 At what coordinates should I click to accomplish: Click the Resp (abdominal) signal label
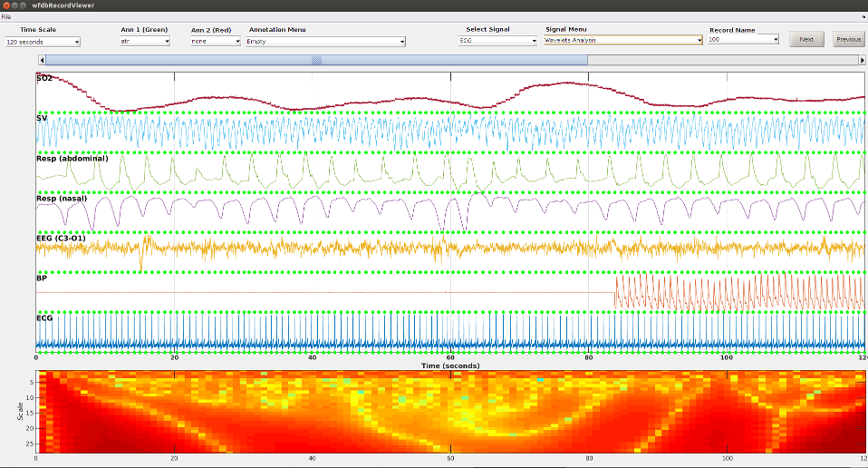point(72,159)
